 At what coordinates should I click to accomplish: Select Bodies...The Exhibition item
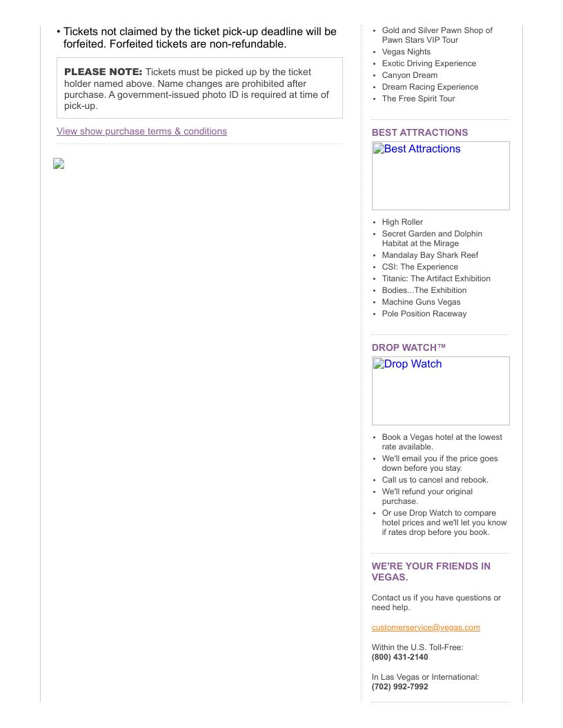click(x=424, y=290)
